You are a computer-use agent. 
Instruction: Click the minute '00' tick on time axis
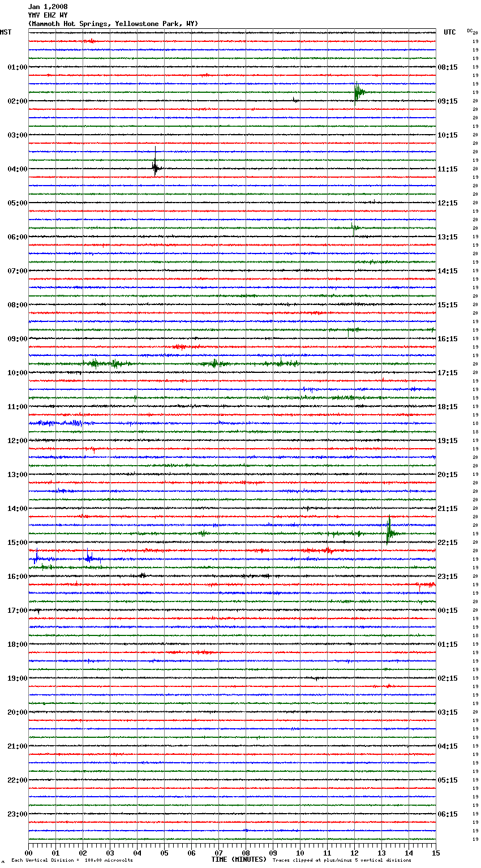[x=28, y=853]
